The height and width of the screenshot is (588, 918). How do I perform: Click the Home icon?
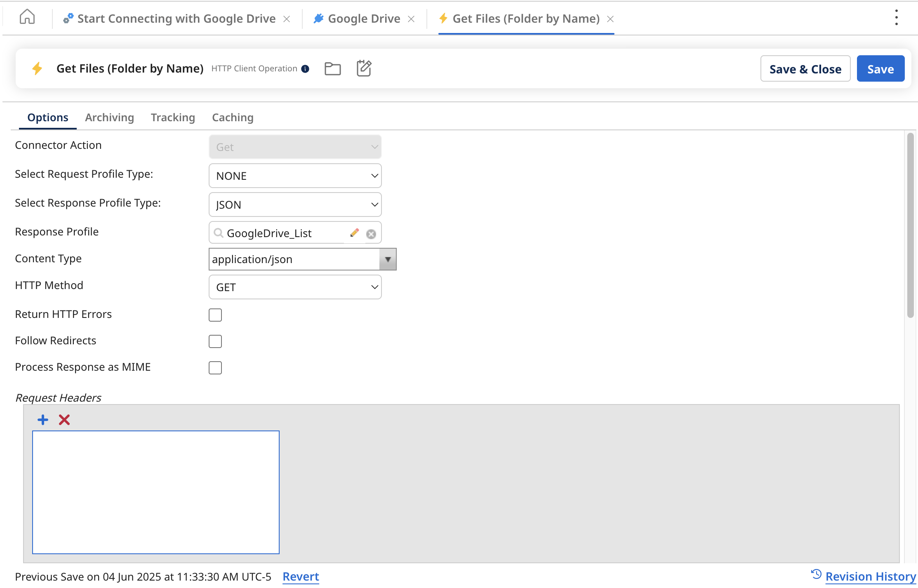point(27,17)
